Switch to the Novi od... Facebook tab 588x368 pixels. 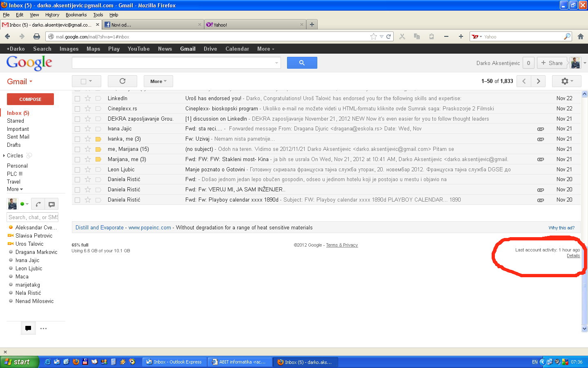click(x=153, y=25)
